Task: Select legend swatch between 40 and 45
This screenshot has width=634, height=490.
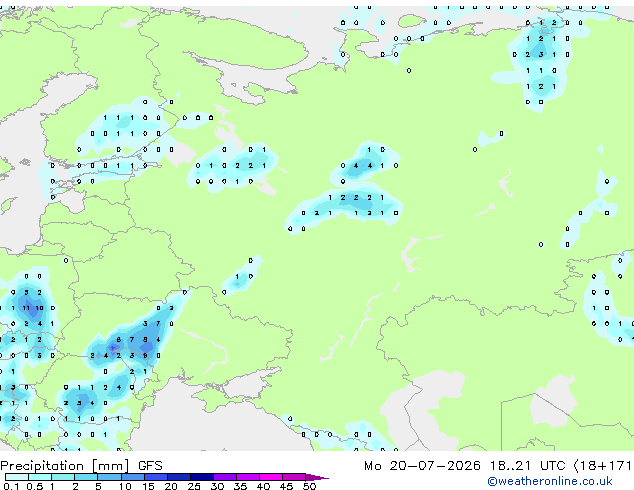Action: click(271, 477)
